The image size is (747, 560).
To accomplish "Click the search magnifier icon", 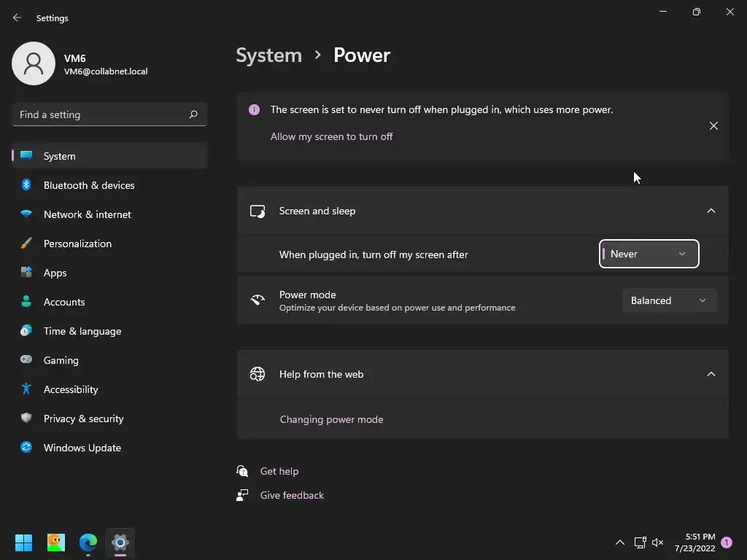I will [x=193, y=114].
